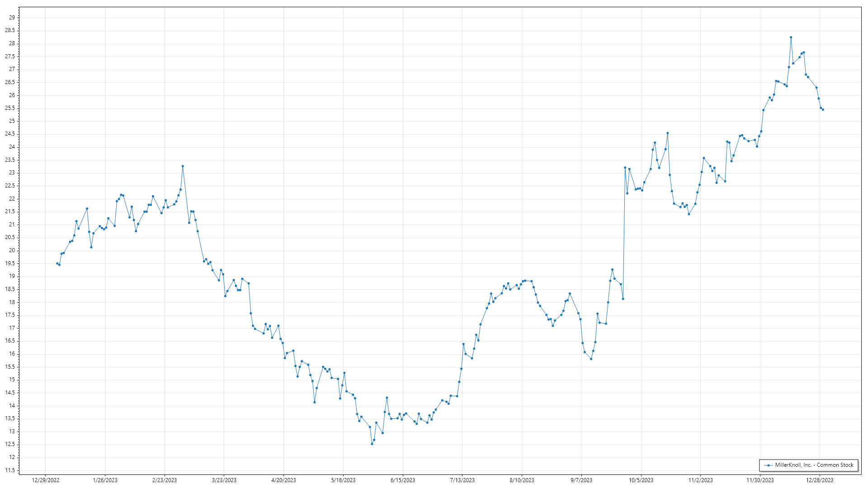Click the March peak data point near 23.25
The width and height of the screenshot is (868, 488).
pyautogui.click(x=183, y=166)
